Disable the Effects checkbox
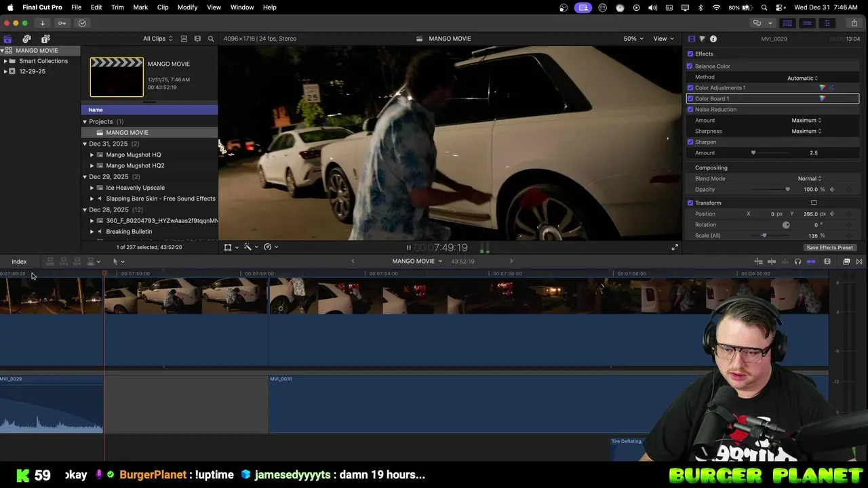Image resolution: width=868 pixels, height=488 pixels. [x=690, y=54]
